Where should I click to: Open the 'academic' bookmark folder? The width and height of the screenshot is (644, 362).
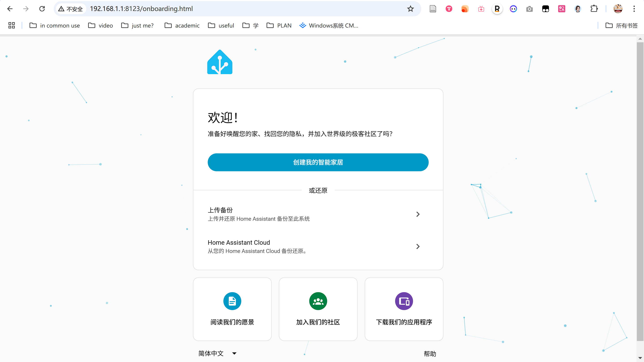tap(182, 26)
